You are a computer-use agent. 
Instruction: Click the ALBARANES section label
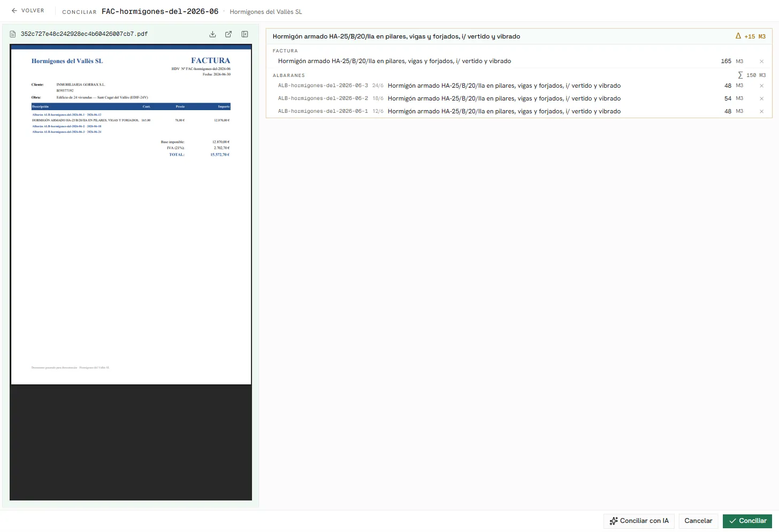289,75
